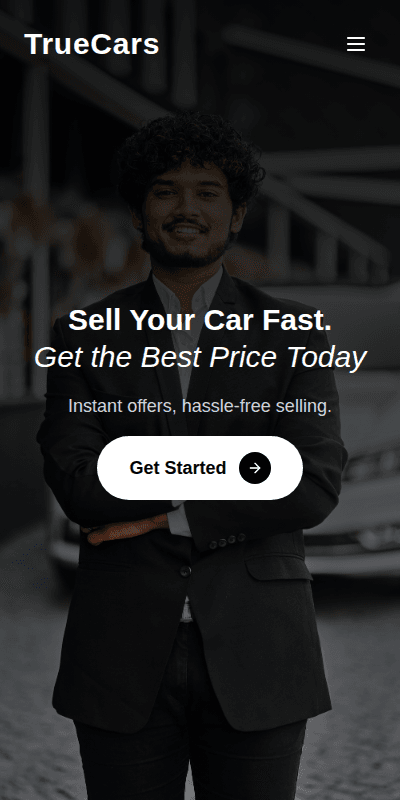Select the "Get Started" text label
The height and width of the screenshot is (800, 400).
coord(178,468)
